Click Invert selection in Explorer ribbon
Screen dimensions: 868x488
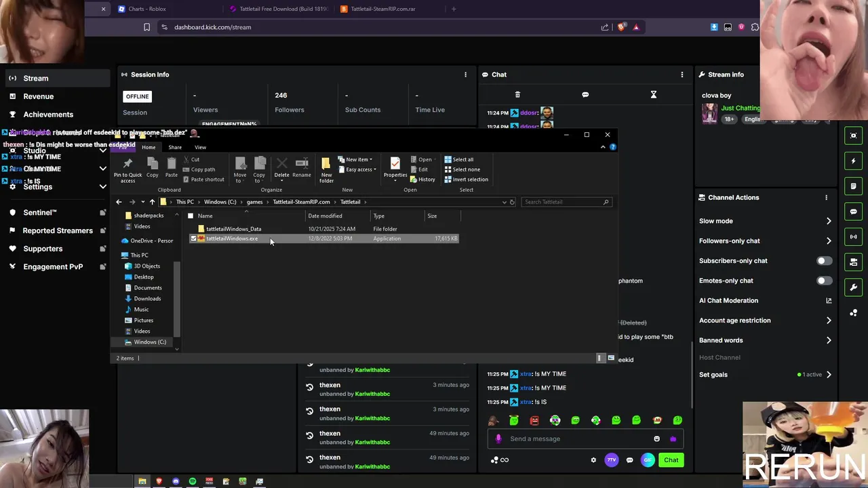[x=466, y=180]
